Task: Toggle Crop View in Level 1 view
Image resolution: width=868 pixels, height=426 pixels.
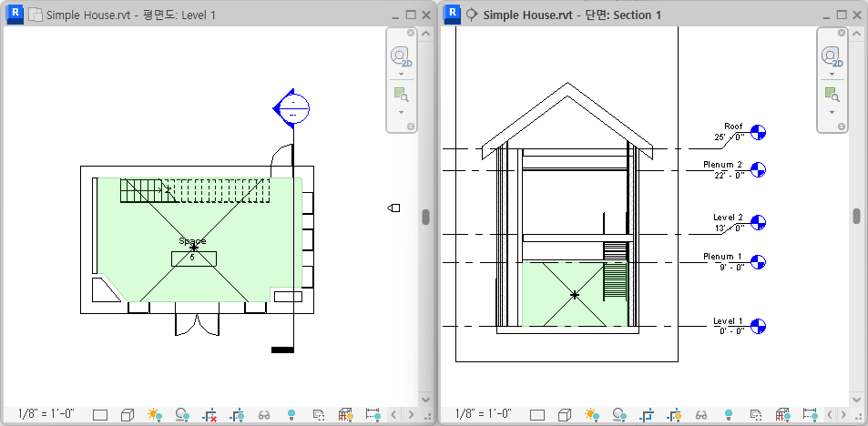Action: 209,414
